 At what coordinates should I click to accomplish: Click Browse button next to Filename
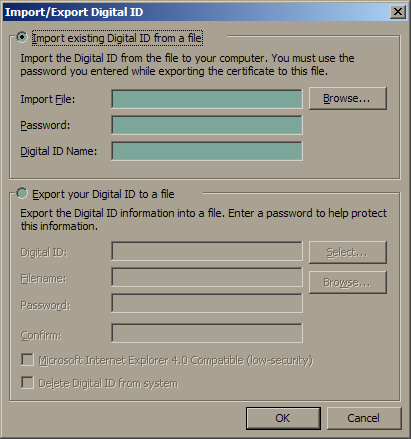click(348, 282)
